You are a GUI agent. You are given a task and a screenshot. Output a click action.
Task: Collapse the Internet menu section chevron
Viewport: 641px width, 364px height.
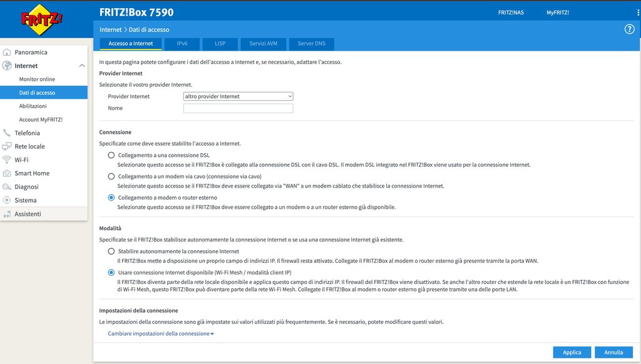tap(82, 66)
